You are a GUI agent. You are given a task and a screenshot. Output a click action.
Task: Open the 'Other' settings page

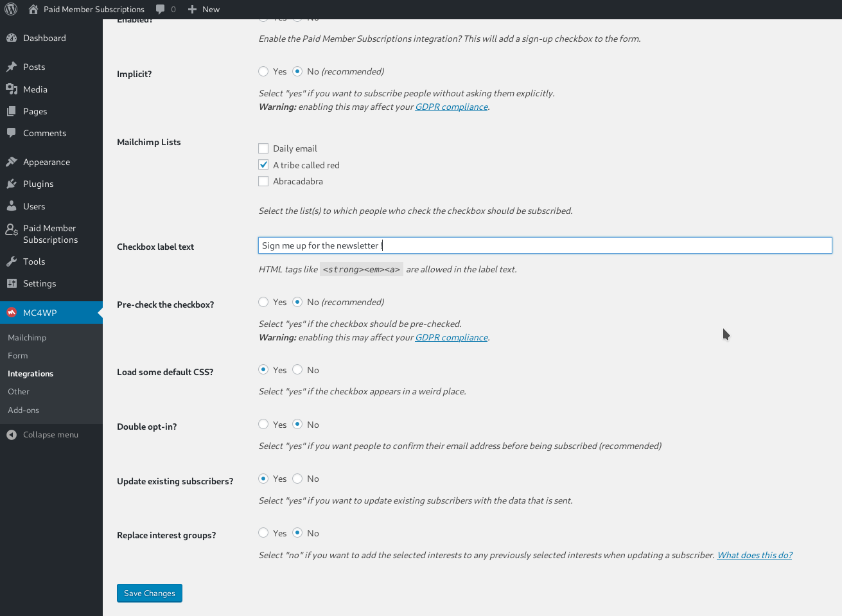19,391
